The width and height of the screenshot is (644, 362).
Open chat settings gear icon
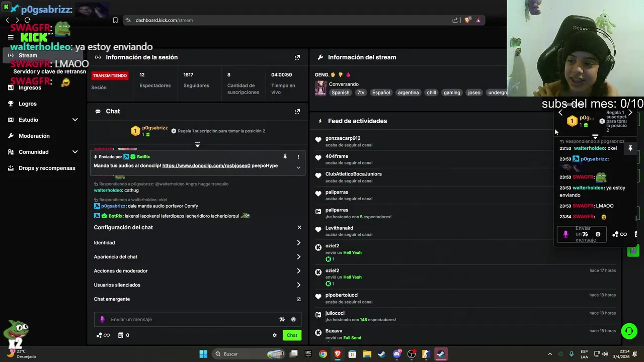tap(275, 335)
